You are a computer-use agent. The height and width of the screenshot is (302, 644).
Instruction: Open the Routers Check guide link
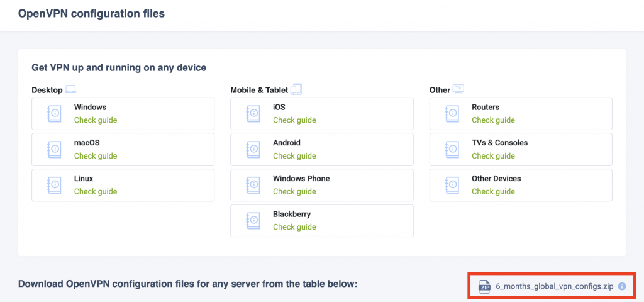tap(493, 120)
